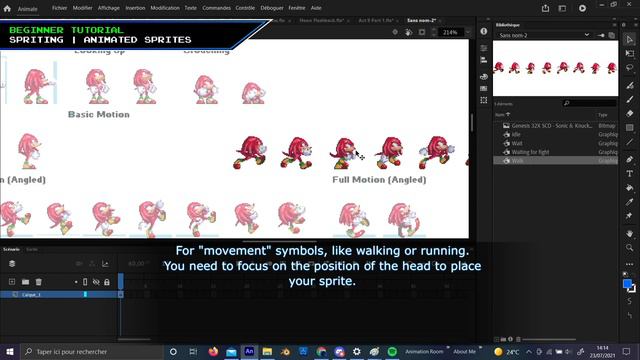
Task: Open the workspace switcher icon
Action: click(x=562, y=8)
